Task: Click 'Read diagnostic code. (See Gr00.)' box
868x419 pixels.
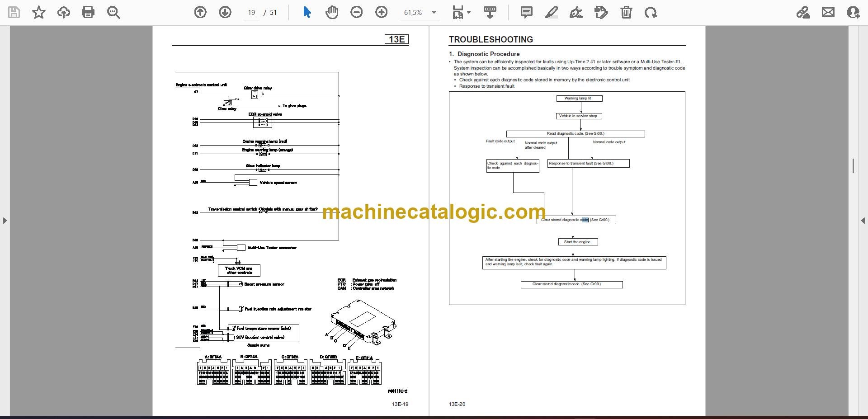Action: click(576, 134)
